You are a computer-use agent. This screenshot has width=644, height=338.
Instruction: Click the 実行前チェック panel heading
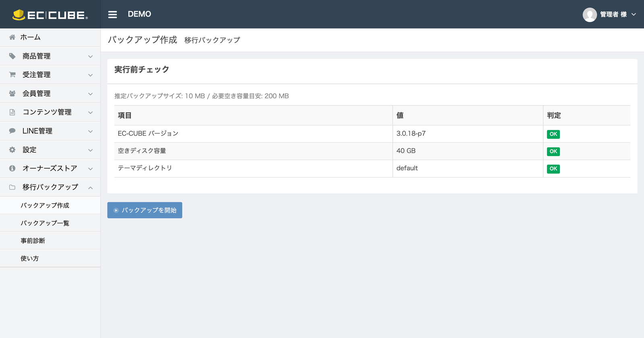click(142, 70)
